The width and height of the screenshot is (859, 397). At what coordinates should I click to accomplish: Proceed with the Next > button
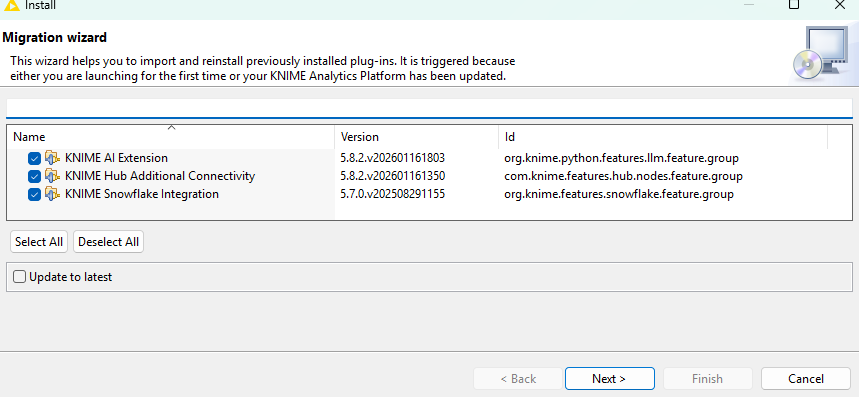tap(609, 379)
